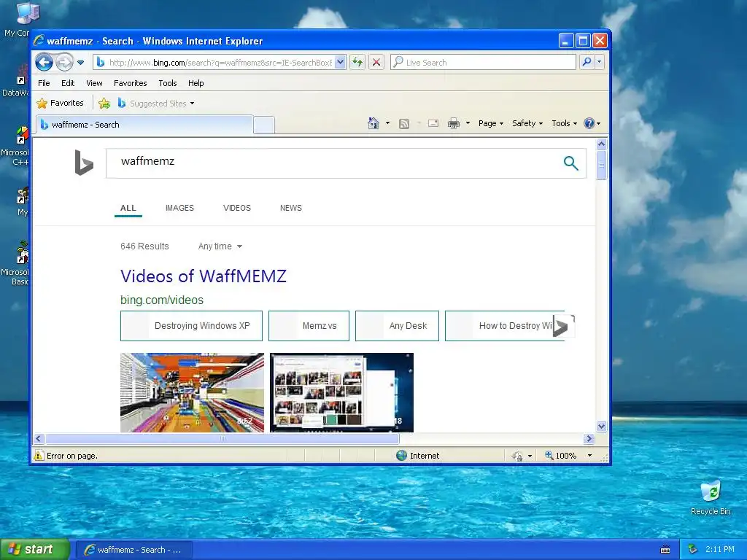
Task: Click the bing.com address bar
Action: (x=220, y=63)
